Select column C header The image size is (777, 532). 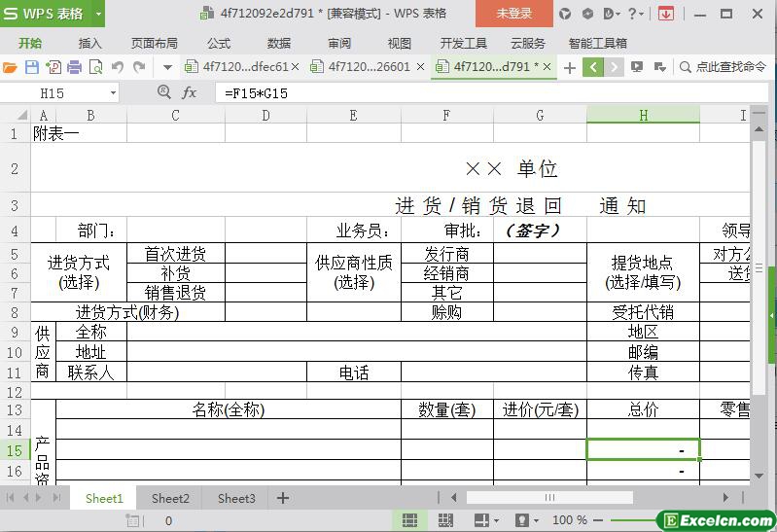175,116
